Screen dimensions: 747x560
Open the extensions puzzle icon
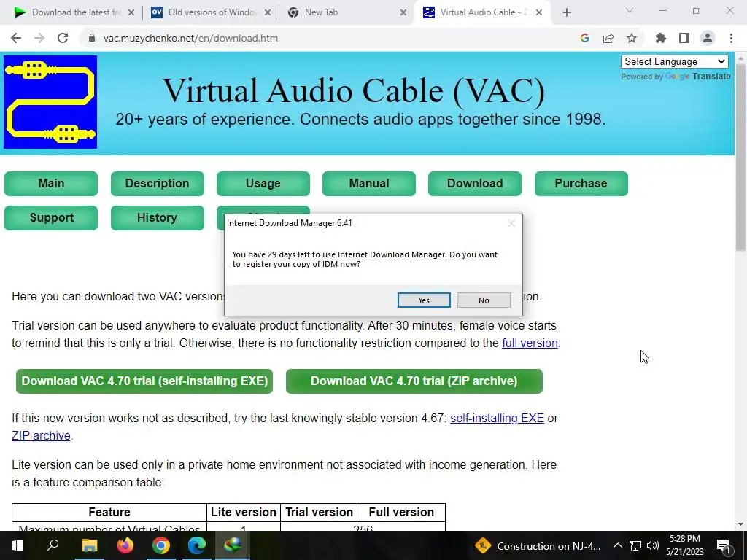pos(661,38)
